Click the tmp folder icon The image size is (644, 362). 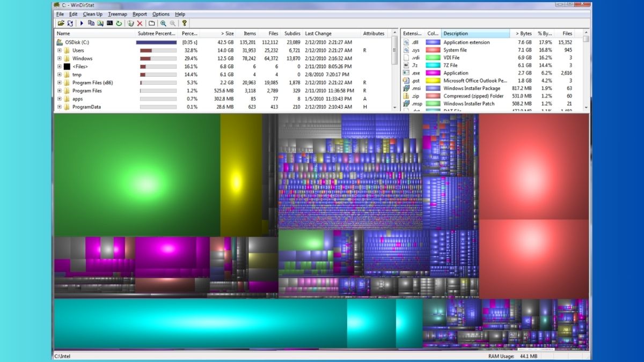click(67, 75)
